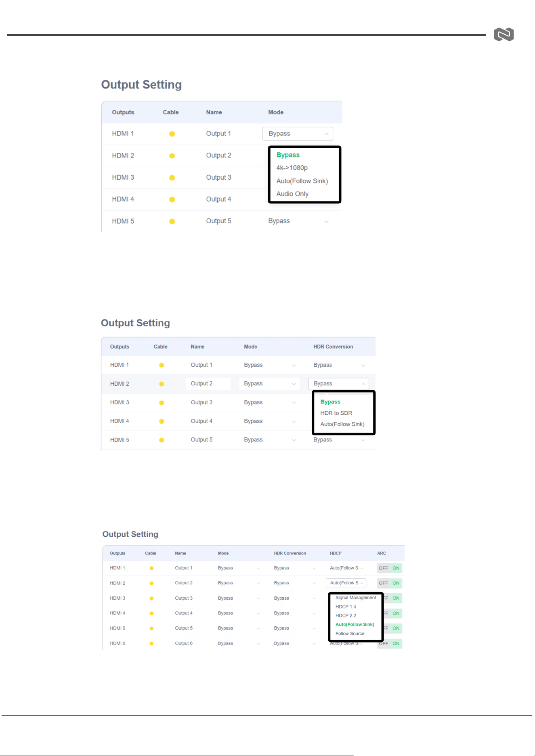The height and width of the screenshot is (756, 535).
Task: Click HDMI 5 cable indicator in Mode-only table
Action: point(172,221)
